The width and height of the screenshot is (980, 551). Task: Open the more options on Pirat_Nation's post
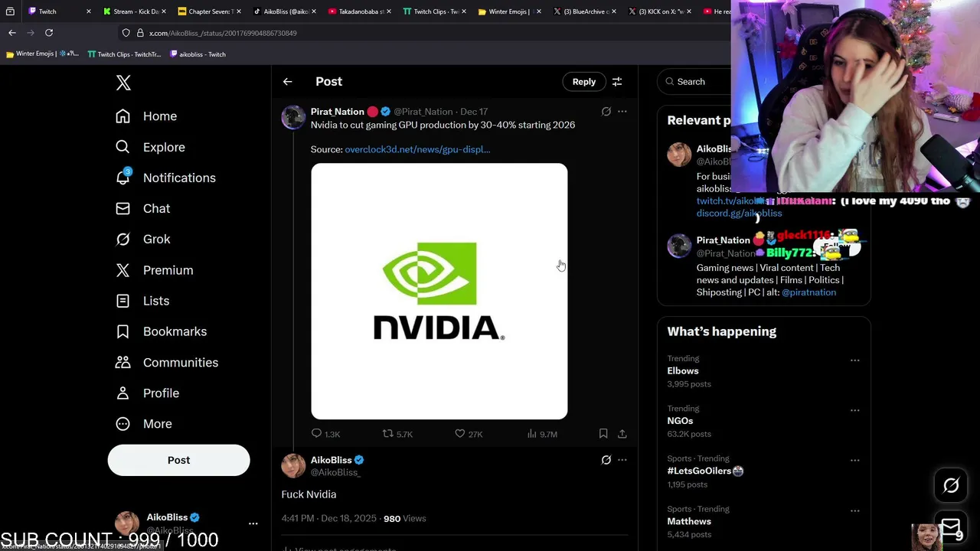tap(622, 112)
